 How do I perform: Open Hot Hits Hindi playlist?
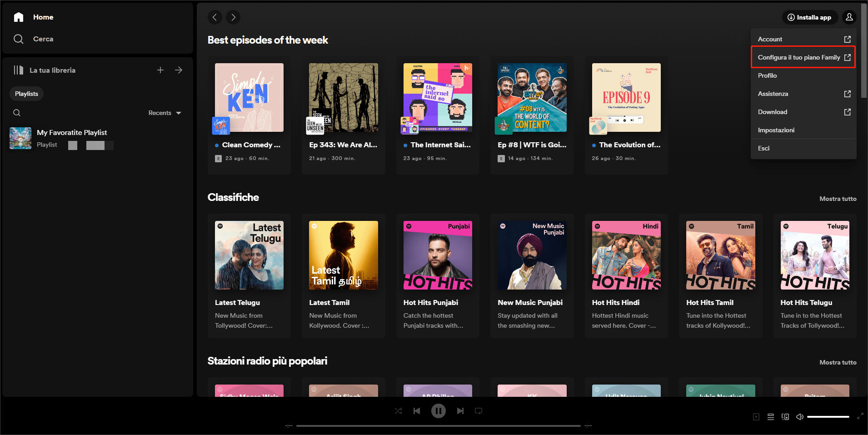[x=626, y=276]
